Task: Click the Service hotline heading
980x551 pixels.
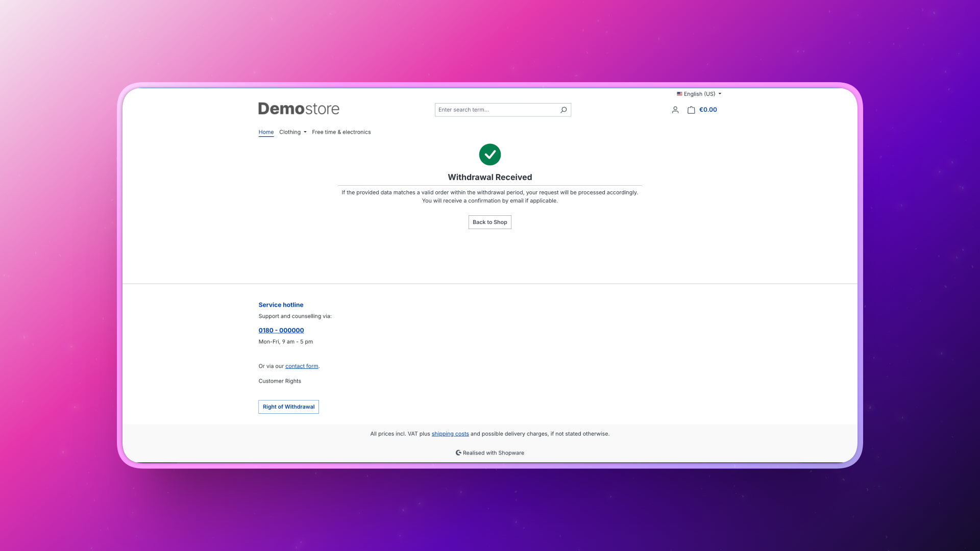Action: (x=281, y=305)
